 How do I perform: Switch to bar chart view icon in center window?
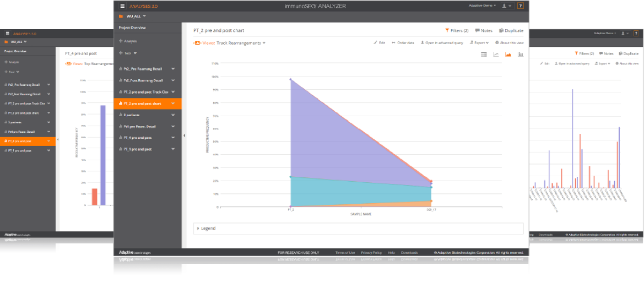click(521, 54)
